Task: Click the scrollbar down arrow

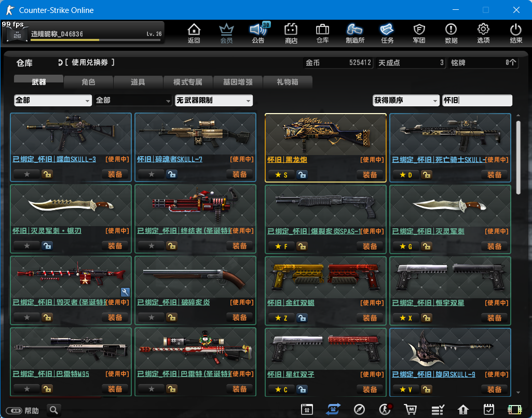Action: tap(518, 393)
